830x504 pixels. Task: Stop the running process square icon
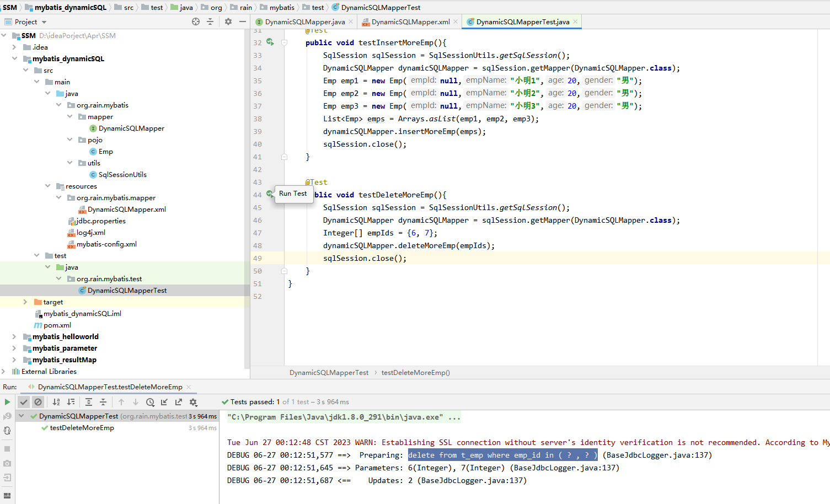coord(7,449)
